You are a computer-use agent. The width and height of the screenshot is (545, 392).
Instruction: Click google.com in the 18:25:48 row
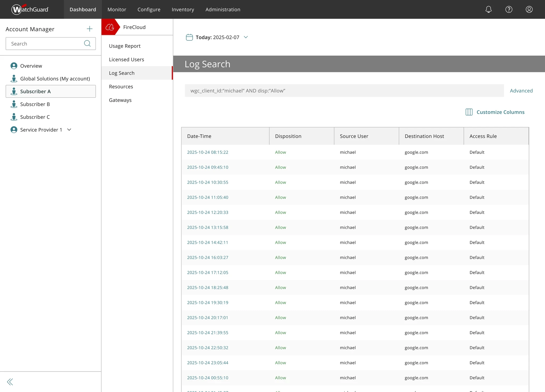(x=416, y=287)
